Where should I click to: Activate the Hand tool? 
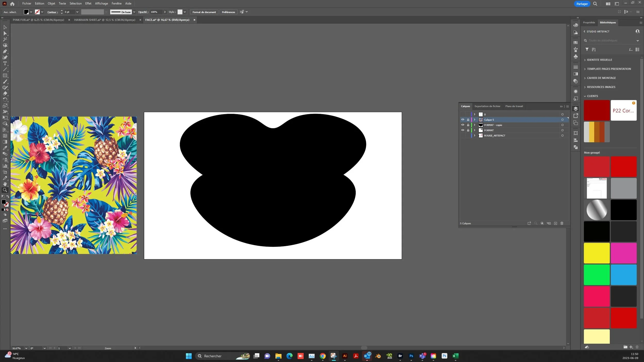click(x=5, y=184)
